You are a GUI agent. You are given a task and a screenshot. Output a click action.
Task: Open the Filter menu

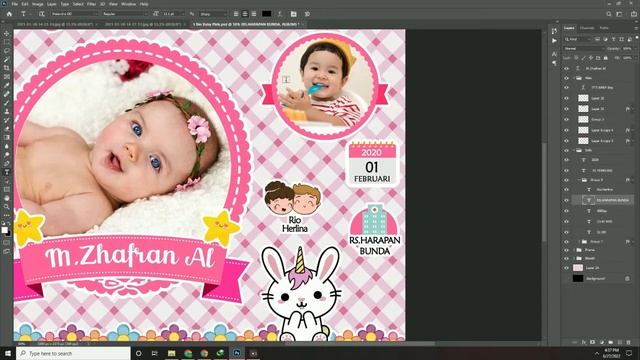[91, 4]
